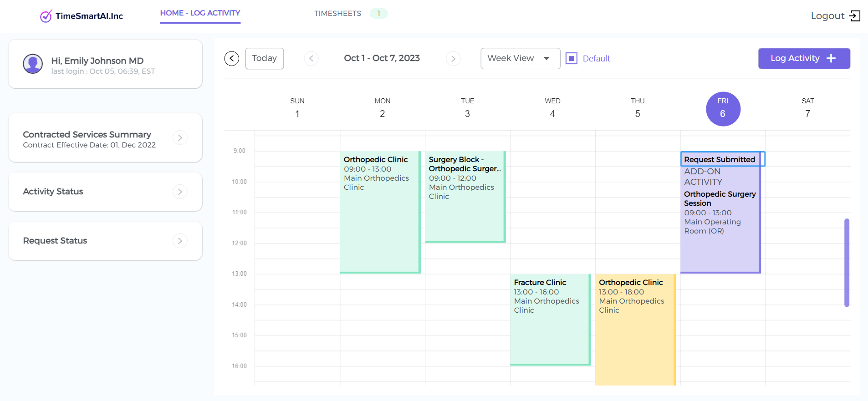Click the TimeSmartAI checkmark logo
The image size is (868, 401).
[x=46, y=16]
